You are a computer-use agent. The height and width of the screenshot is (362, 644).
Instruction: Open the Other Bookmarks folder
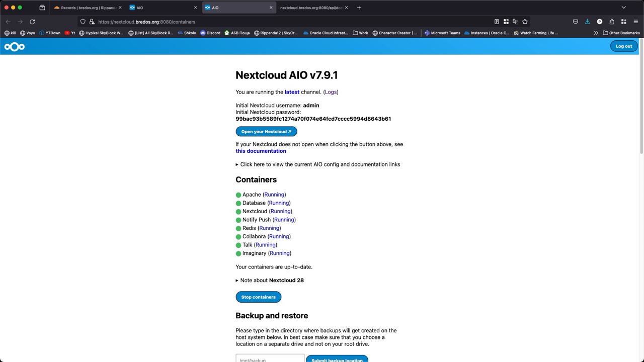[621, 33]
